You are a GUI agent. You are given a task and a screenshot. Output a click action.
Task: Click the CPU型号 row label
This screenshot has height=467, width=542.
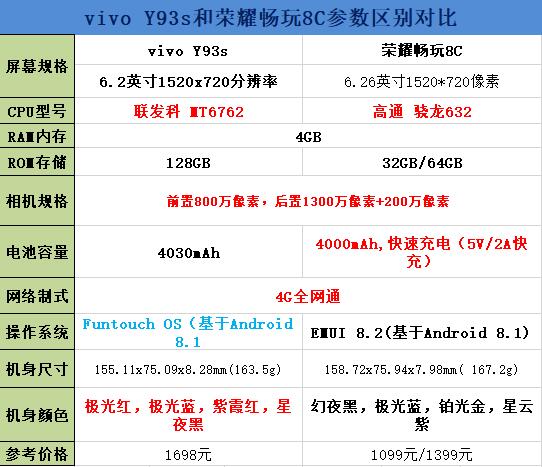(x=37, y=111)
